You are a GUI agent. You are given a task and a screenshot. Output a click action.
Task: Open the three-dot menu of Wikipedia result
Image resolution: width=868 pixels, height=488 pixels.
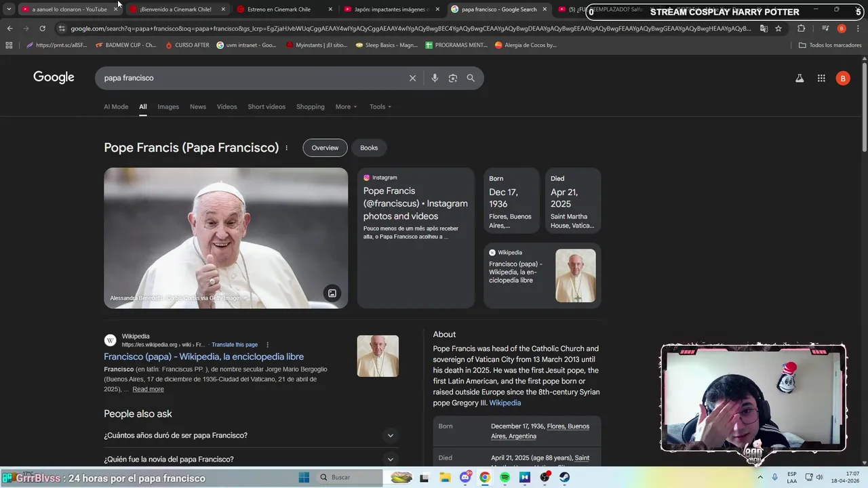pos(267,344)
